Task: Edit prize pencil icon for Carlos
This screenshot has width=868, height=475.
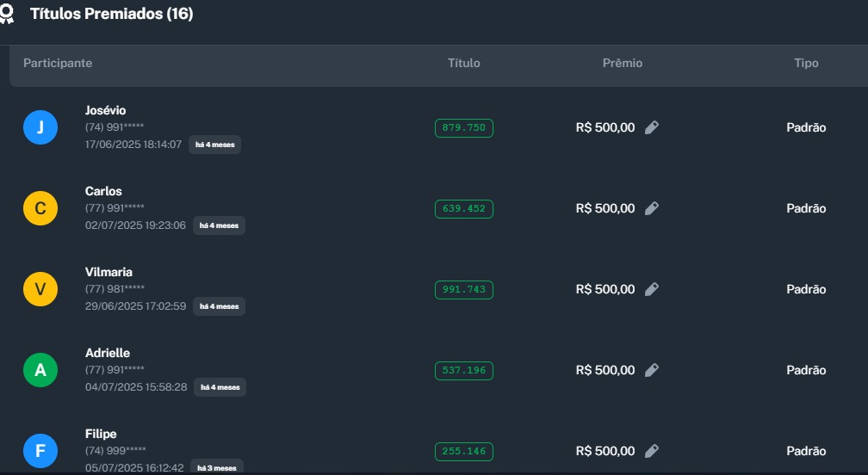Action: tap(652, 209)
